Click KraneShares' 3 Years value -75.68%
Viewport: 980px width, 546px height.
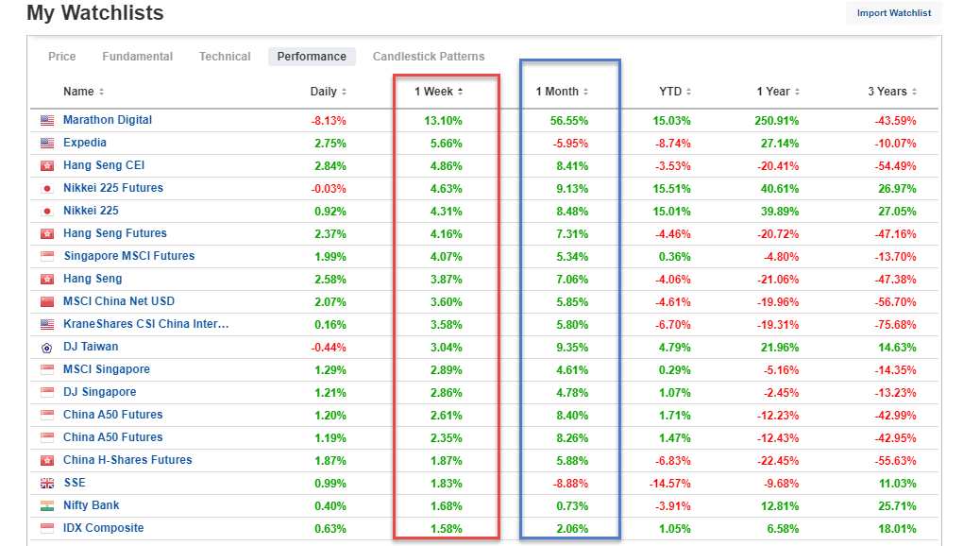click(x=896, y=325)
